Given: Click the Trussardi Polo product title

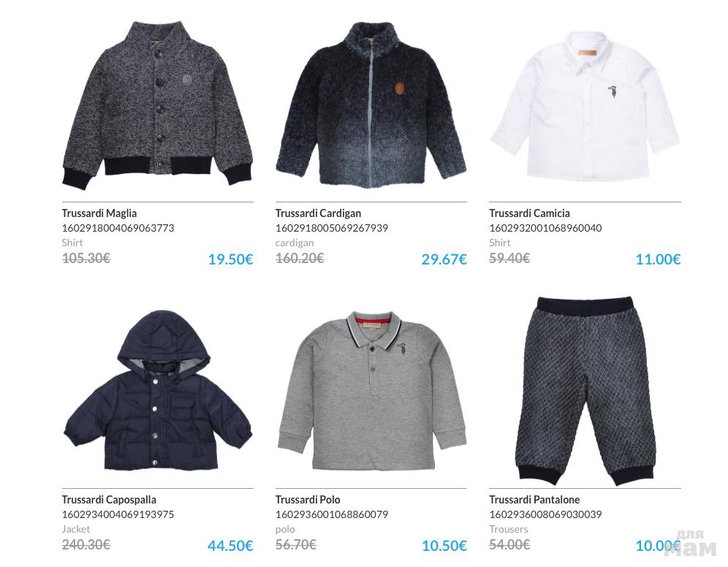Looking at the screenshot, I should pyautogui.click(x=308, y=500).
